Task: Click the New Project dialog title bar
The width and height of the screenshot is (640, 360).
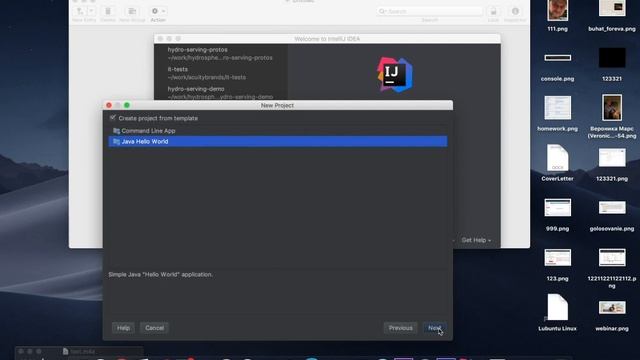Action: coord(278,105)
